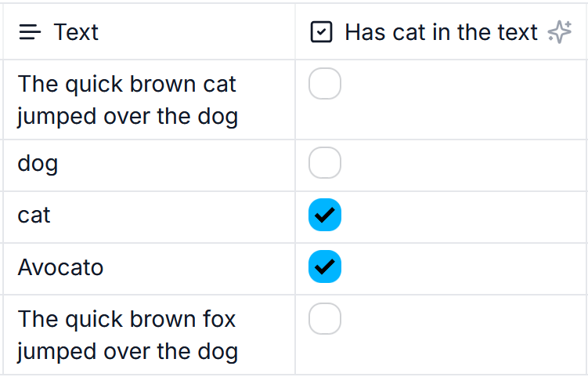Click blank space right of cat row checkbox
The width and height of the screenshot is (588, 377).
pyautogui.click(x=465, y=217)
